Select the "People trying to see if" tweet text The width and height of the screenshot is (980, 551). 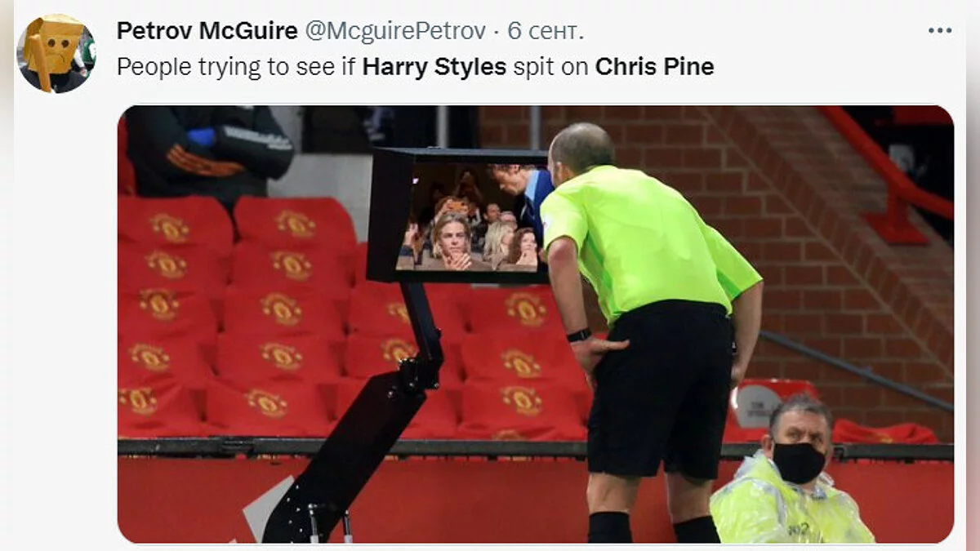tap(236, 67)
